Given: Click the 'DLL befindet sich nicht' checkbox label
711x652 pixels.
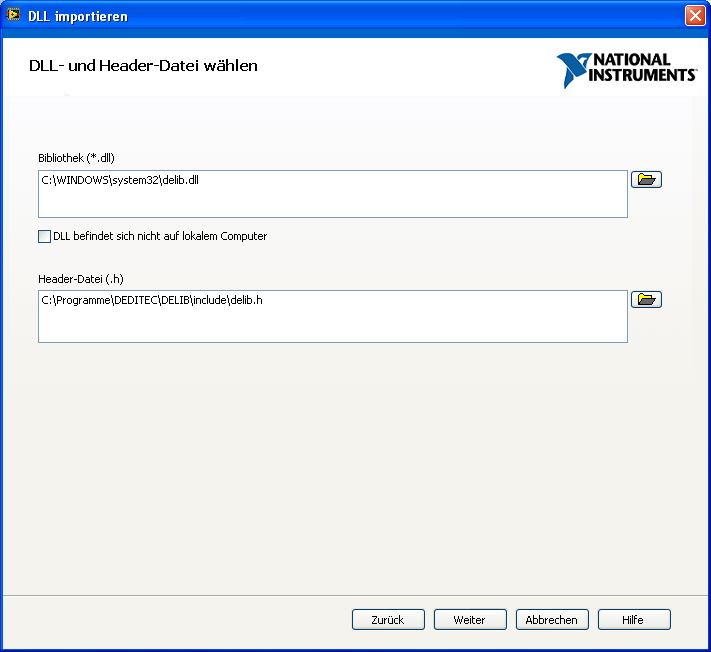Looking at the screenshot, I should [160, 237].
